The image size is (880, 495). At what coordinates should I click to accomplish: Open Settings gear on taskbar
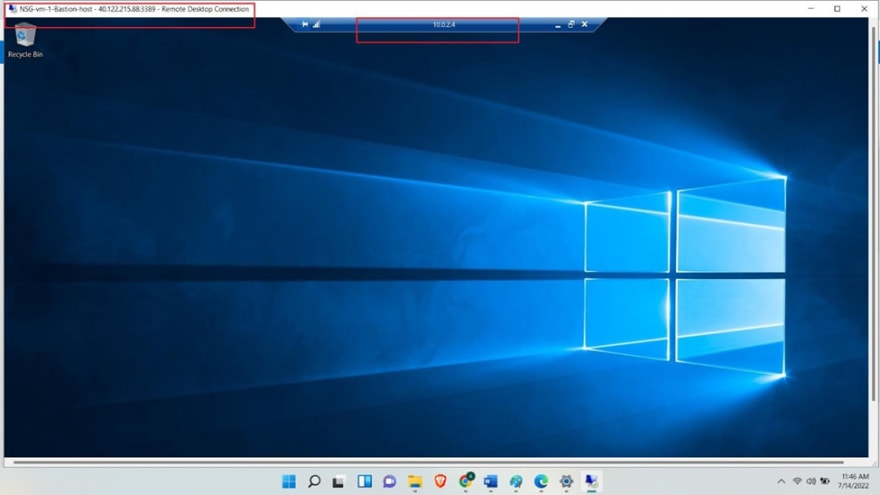coord(566,482)
